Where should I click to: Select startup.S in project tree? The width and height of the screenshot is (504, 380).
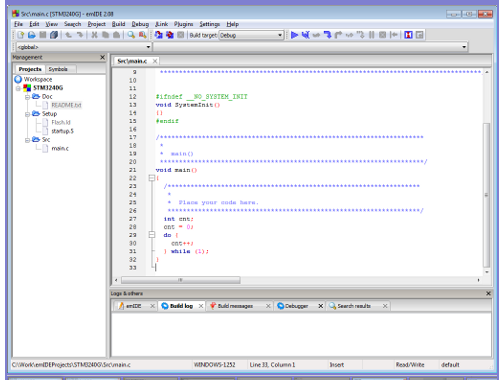point(62,131)
